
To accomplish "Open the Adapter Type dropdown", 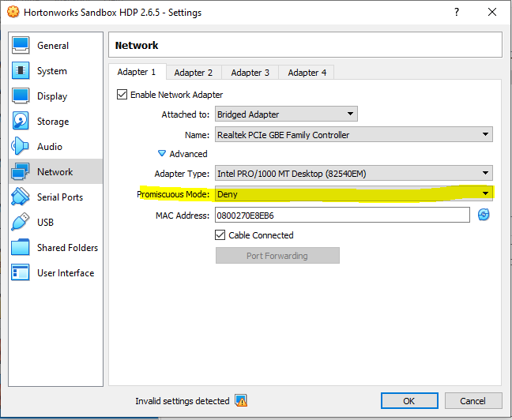I will [353, 174].
